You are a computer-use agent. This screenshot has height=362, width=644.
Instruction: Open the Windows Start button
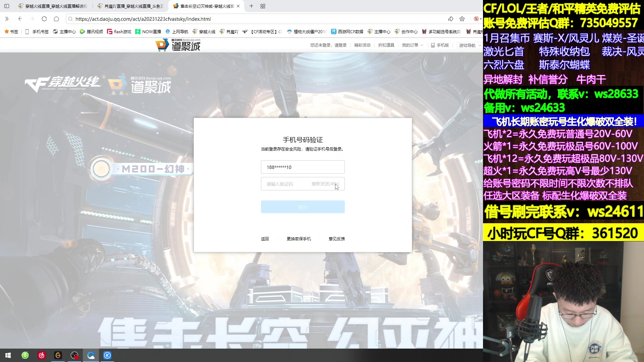pyautogui.click(x=8, y=355)
